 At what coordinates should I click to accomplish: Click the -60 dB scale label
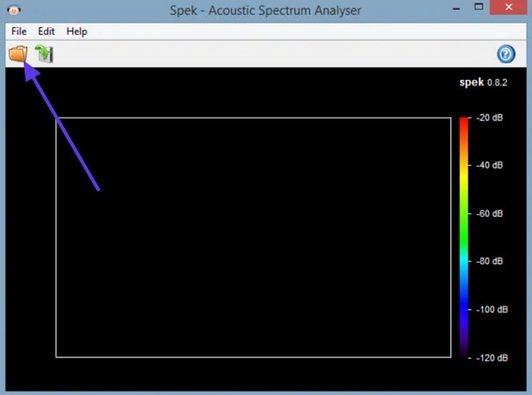click(x=489, y=213)
